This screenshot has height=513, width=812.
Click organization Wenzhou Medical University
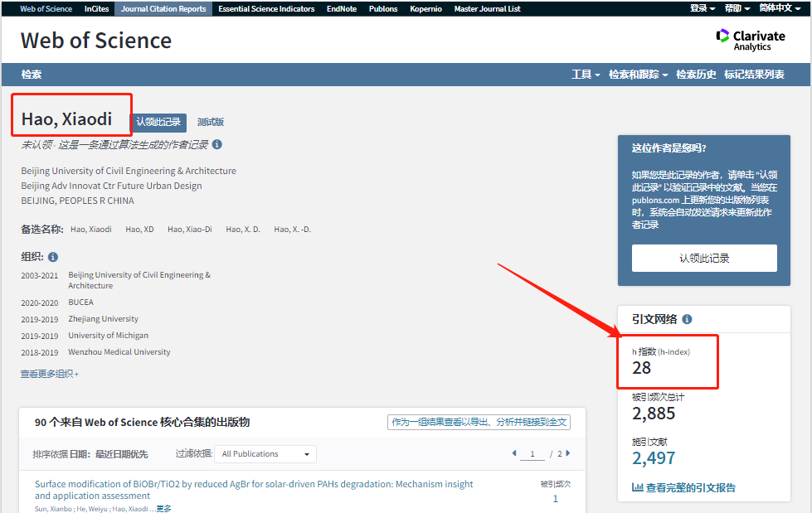coord(119,352)
